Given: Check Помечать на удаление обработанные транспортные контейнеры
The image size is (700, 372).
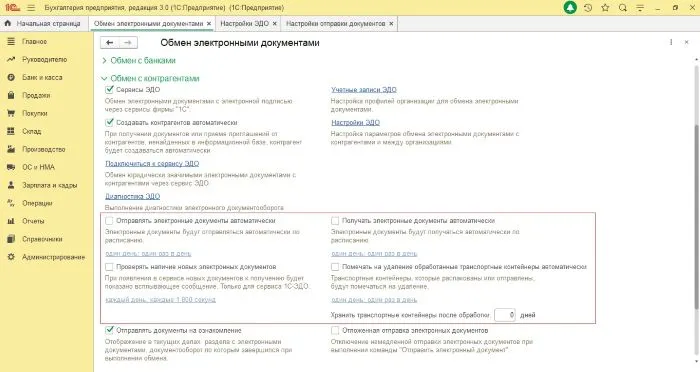Looking at the screenshot, I should pos(335,267).
